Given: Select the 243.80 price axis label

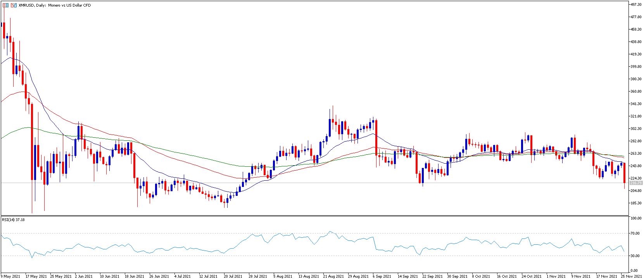Looking at the screenshot, I should 636,166.
